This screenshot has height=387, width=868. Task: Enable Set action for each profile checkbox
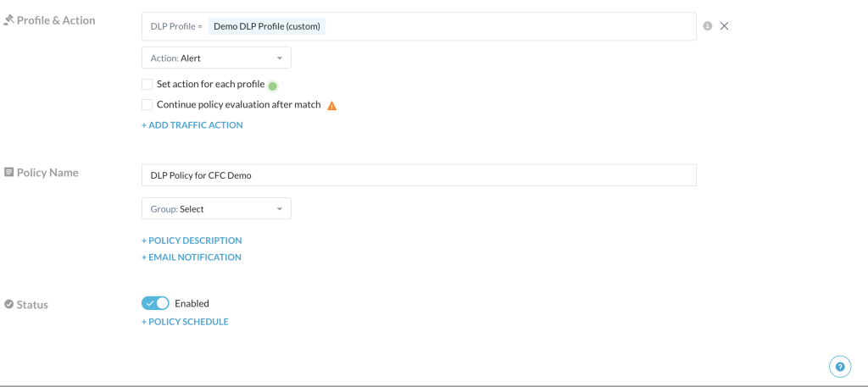(x=147, y=84)
